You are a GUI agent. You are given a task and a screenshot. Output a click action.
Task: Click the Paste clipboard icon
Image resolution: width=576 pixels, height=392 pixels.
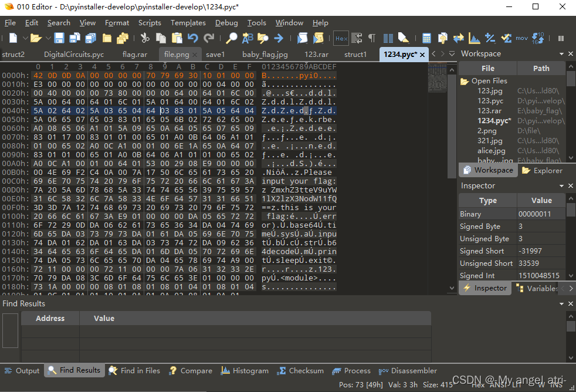click(x=177, y=38)
